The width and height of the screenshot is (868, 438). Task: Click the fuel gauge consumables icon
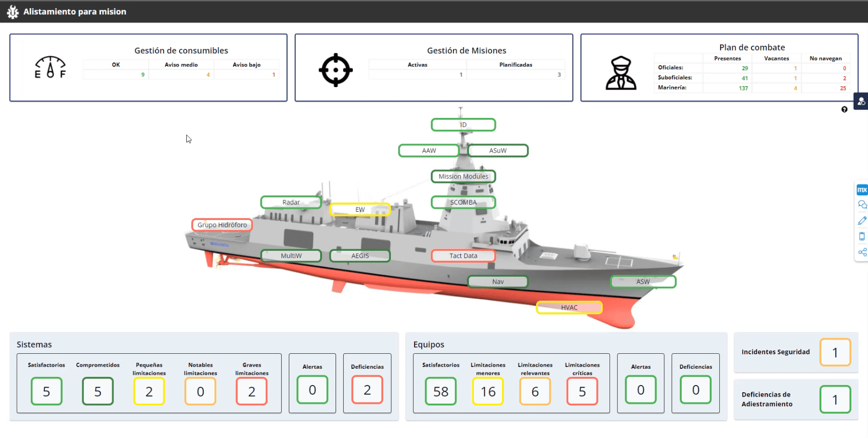pyautogui.click(x=50, y=67)
